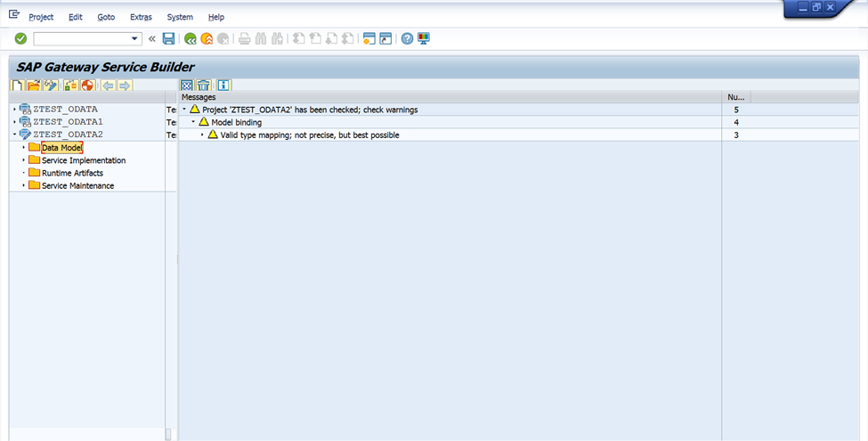Screen dimensions: 868x441
Task: Show message legend information icon
Action: (x=223, y=86)
